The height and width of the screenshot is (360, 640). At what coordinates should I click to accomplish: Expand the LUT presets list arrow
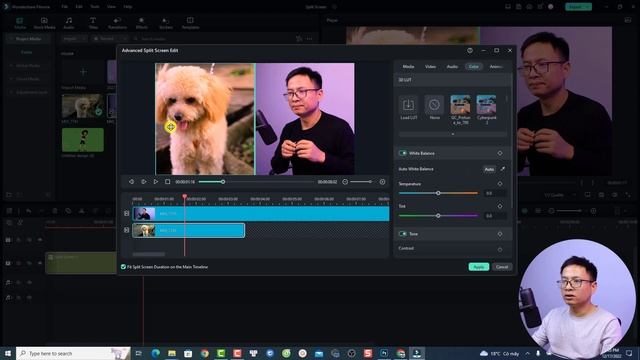(x=453, y=134)
